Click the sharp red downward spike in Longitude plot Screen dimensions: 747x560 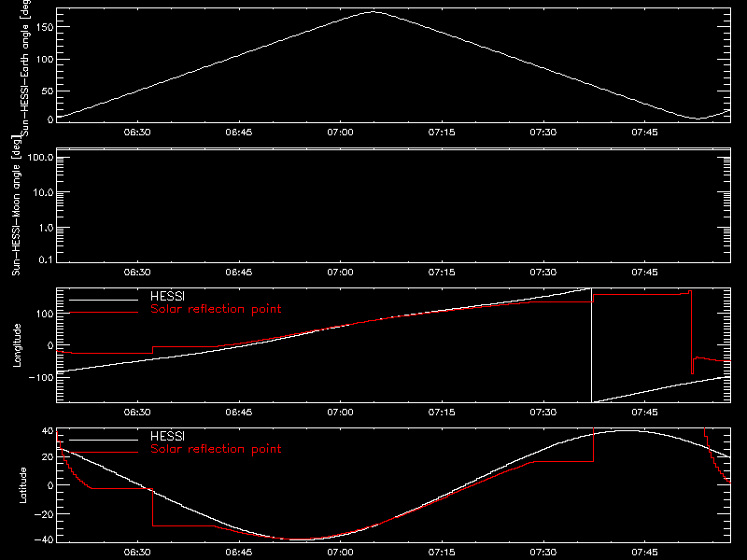692,333
